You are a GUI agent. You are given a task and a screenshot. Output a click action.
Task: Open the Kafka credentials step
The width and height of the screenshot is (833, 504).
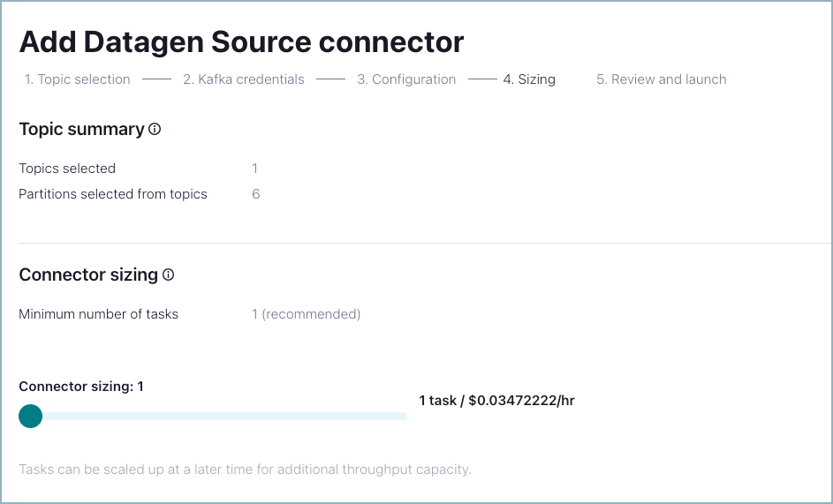[x=243, y=79]
